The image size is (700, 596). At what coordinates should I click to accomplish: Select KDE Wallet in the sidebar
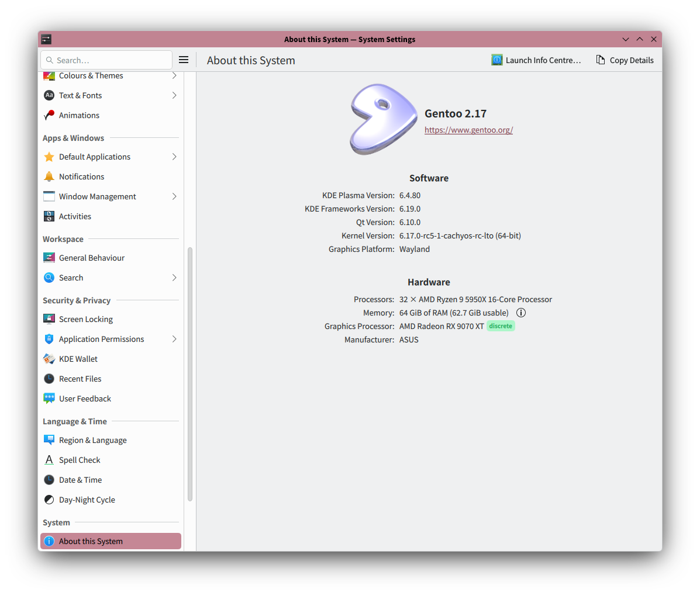point(111,359)
